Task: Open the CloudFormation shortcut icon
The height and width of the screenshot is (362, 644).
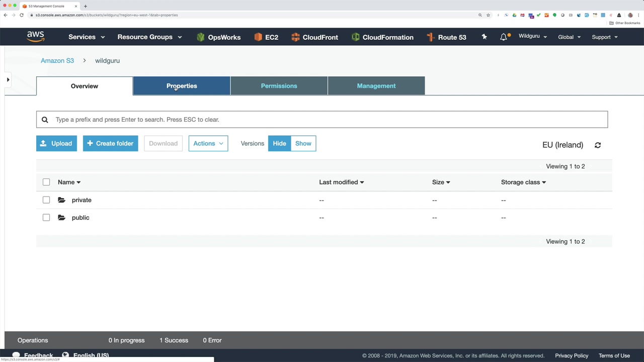Action: coord(356,37)
